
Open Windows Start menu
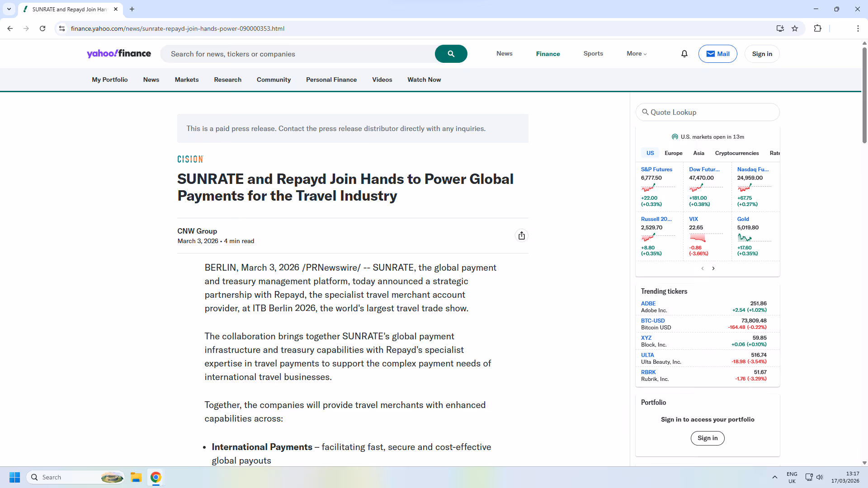click(x=14, y=477)
